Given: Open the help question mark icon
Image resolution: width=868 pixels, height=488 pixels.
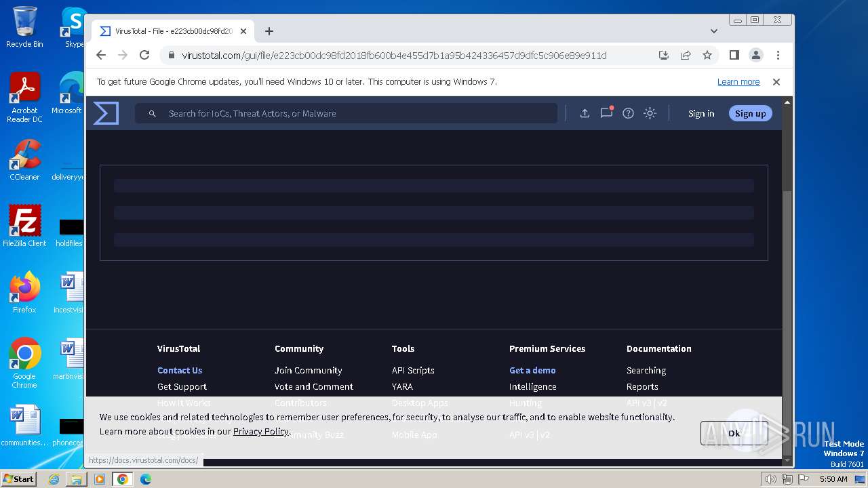Looking at the screenshot, I should 628,113.
